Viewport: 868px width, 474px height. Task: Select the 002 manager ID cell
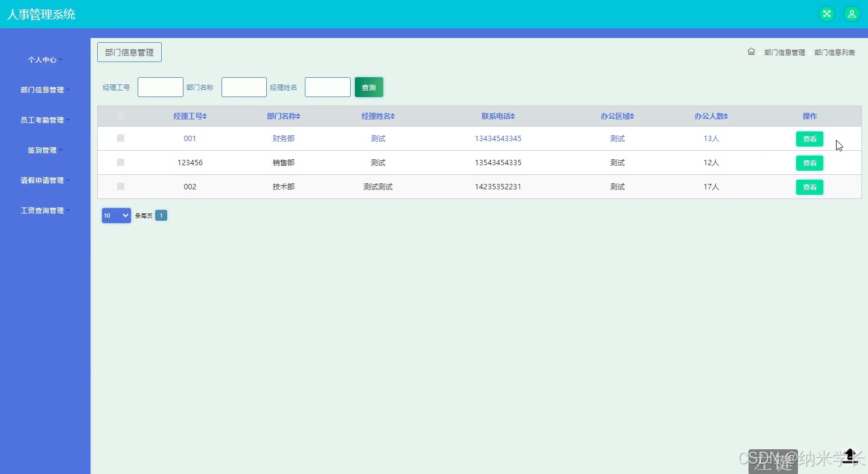[x=190, y=186]
